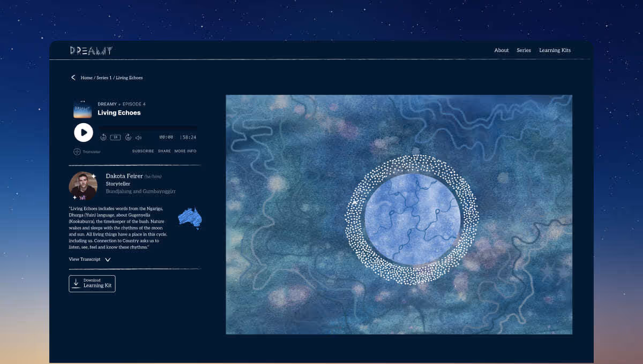Open Series 1 in the breadcrumb

click(x=104, y=78)
